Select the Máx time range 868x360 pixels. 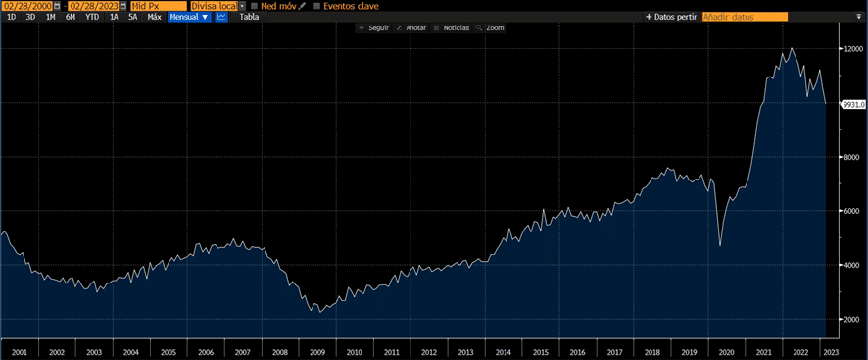[x=155, y=17]
